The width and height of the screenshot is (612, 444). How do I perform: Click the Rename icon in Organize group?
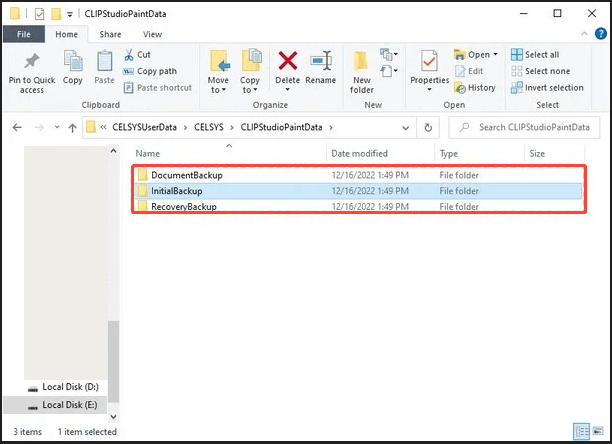point(321,61)
